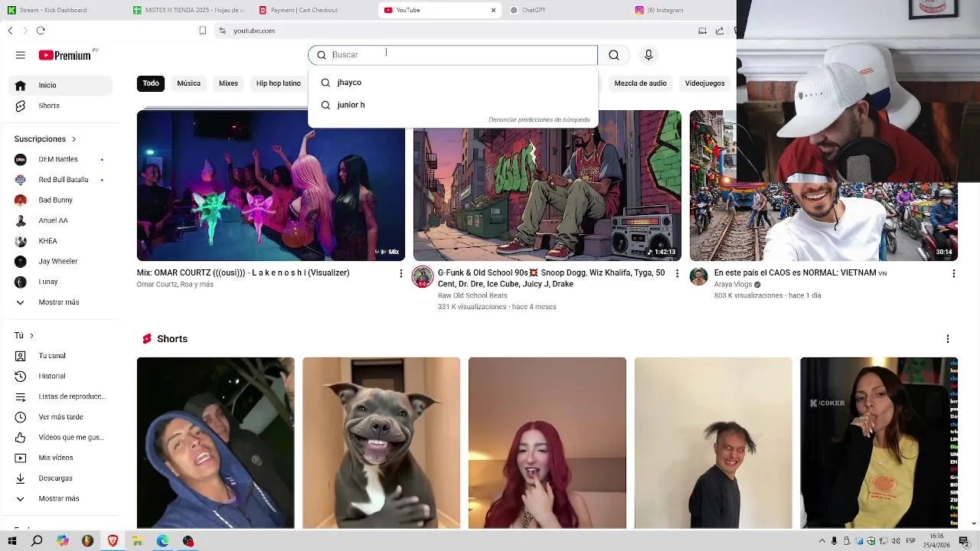Play the red-haired woman Short
Screen dimensions: 980x551
(x=547, y=443)
